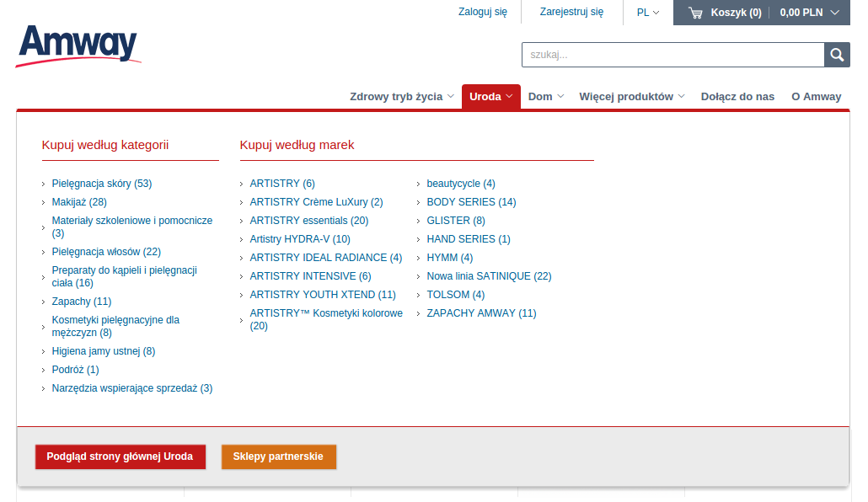Open Nowa linia SATINIQUE (22) brand

[490, 276]
